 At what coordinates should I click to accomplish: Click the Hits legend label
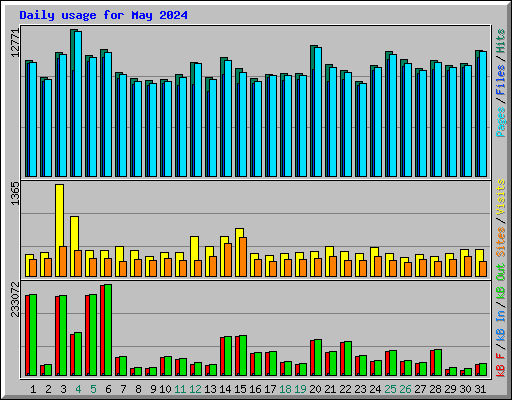[x=501, y=41]
